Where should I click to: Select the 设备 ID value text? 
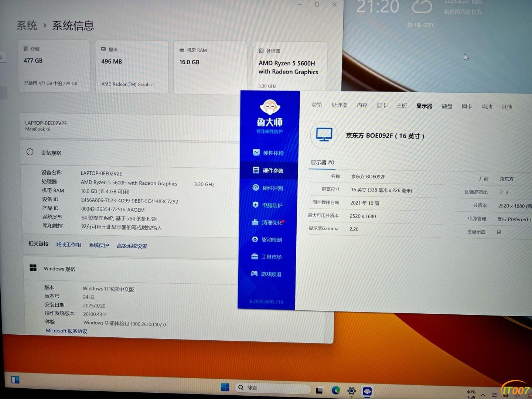(x=129, y=201)
